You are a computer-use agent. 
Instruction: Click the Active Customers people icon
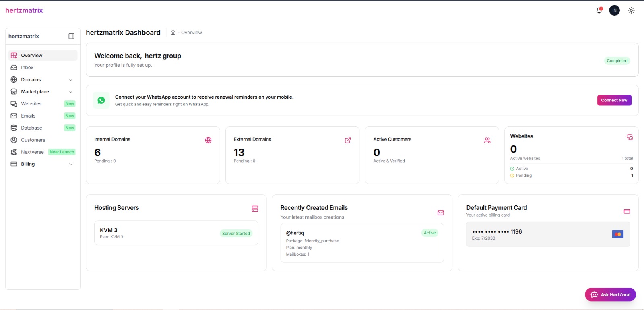tap(487, 140)
